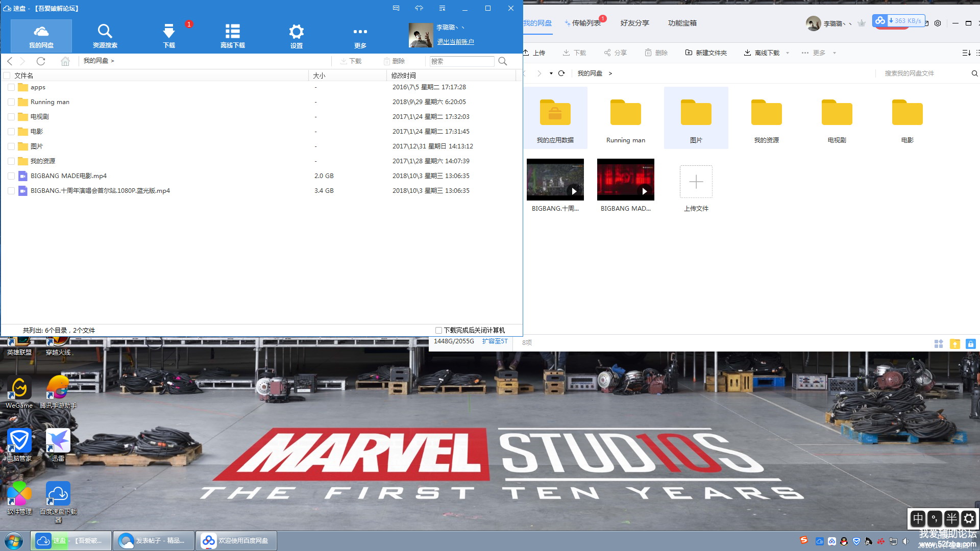Open the 迅雷 desktop icon
This screenshot has width=980, height=551.
tap(58, 445)
